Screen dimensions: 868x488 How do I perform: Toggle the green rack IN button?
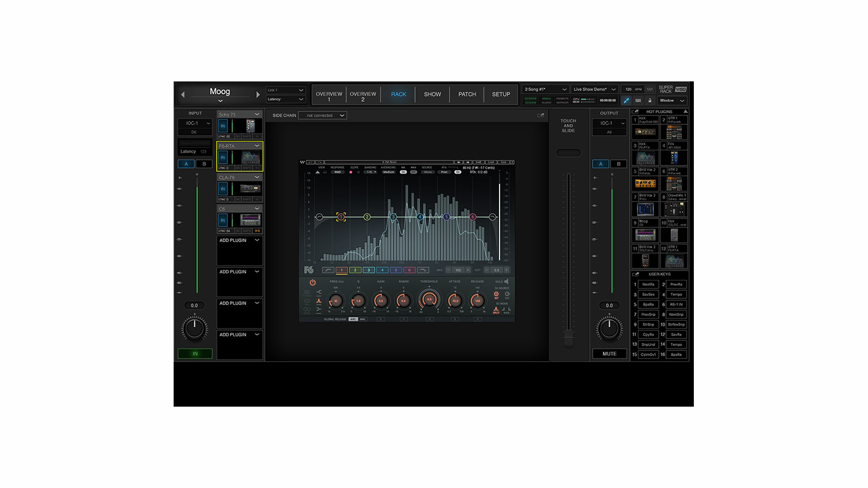pos(195,354)
